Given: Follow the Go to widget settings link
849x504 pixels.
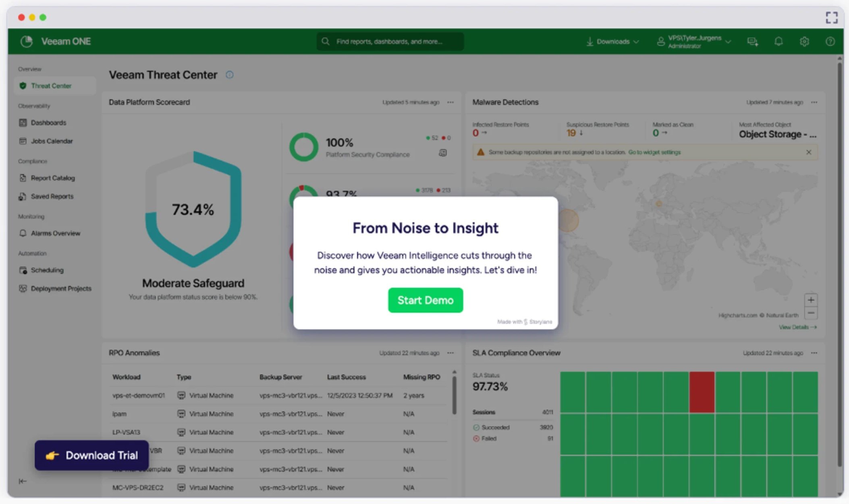Looking at the screenshot, I should point(654,152).
